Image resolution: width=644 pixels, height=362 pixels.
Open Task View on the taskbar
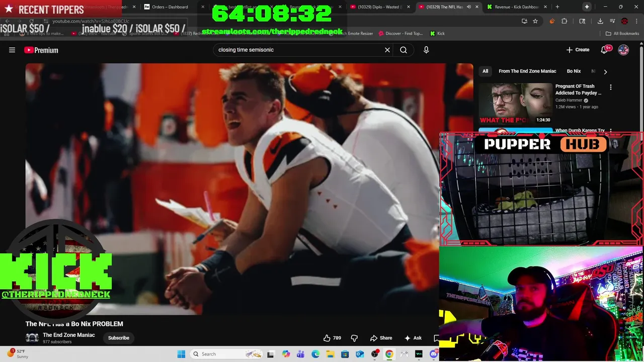[270, 354]
